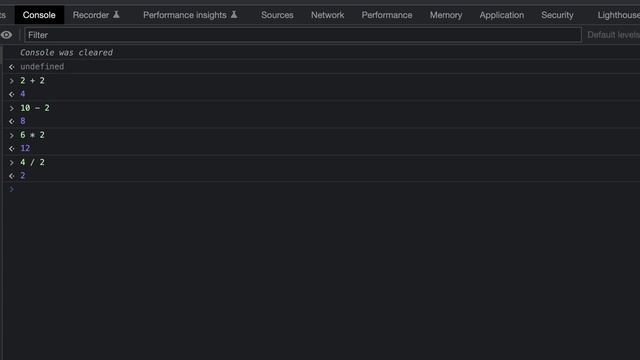Click the output arrow beside result 8

pos(11,121)
